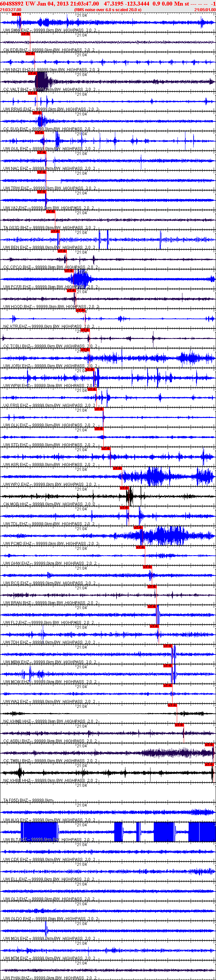Image resolution: width=216 pixels, height=980 pixels.
Task: Click the UW GHW EHZ station label
Action: [16, 563]
